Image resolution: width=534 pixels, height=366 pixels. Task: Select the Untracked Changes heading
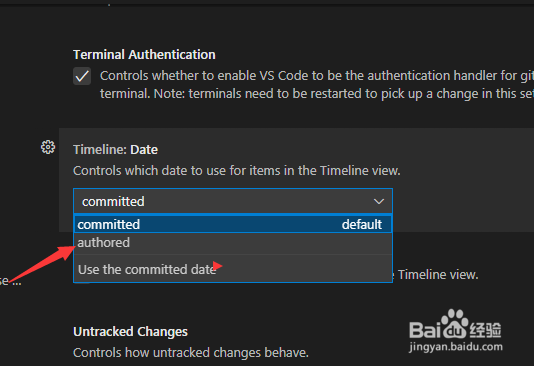130,332
